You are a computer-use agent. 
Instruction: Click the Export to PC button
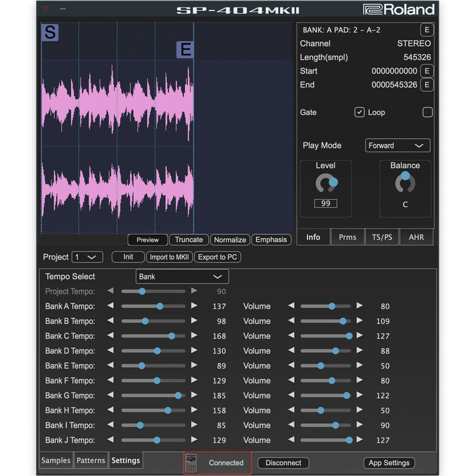[217, 257]
